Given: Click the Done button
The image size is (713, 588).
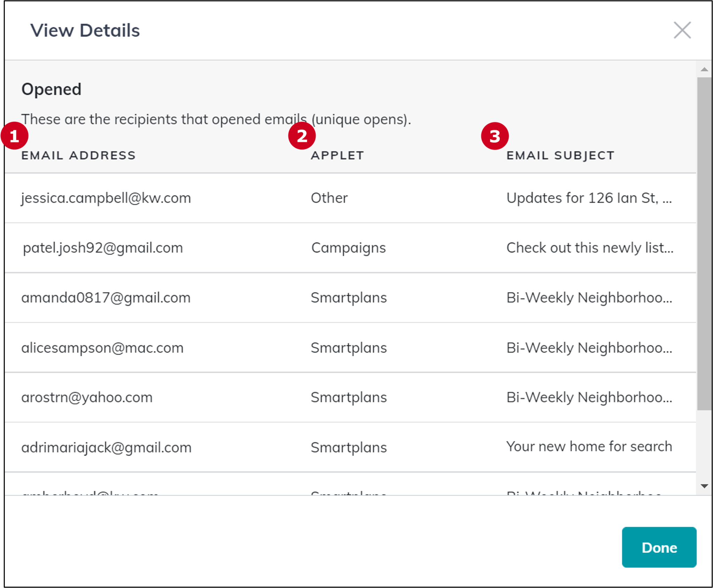Looking at the screenshot, I should point(659,547).
